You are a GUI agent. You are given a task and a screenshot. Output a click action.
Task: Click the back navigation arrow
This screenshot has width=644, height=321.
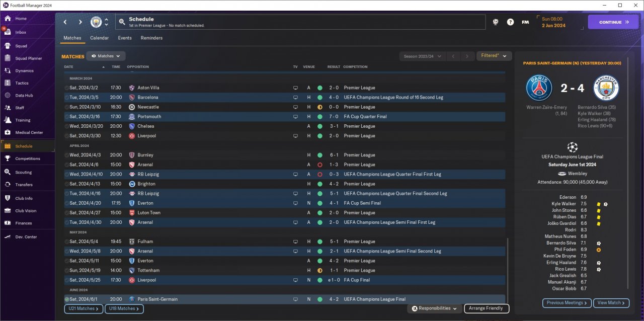65,22
